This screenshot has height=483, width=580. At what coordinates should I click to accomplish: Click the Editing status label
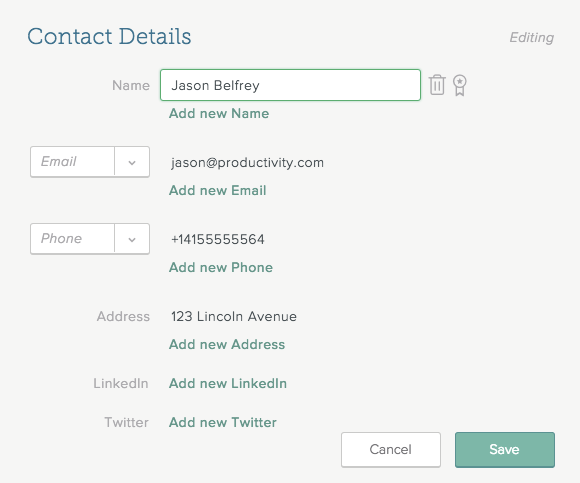pyautogui.click(x=532, y=38)
